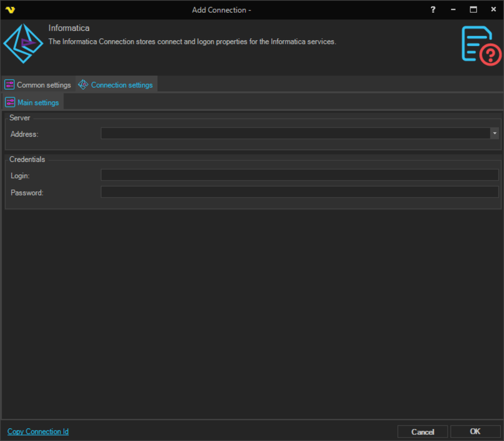Expand the Address dropdown arrow
This screenshot has height=441, width=504.
(494, 133)
